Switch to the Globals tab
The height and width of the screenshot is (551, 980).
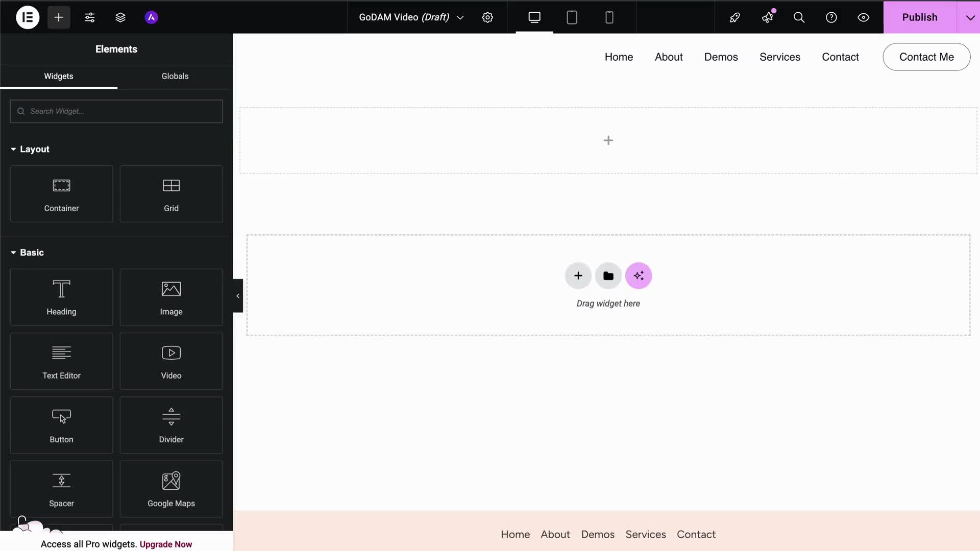[x=175, y=76]
